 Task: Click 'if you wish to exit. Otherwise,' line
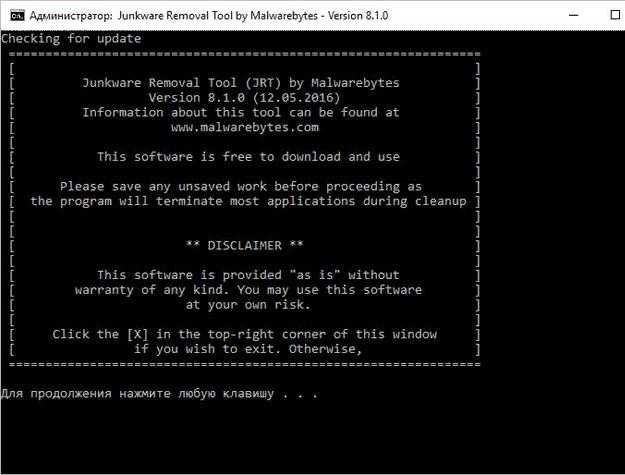(x=248, y=349)
